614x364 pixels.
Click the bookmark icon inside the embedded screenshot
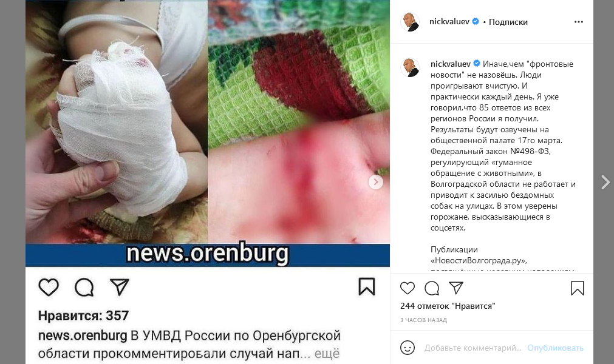[367, 286]
